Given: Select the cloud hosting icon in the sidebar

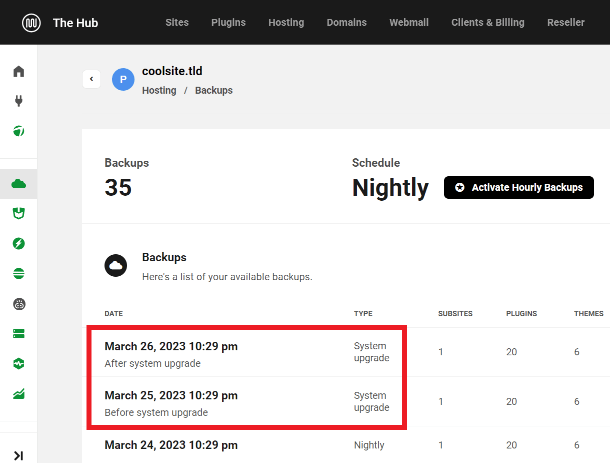Looking at the screenshot, I should point(18,184).
